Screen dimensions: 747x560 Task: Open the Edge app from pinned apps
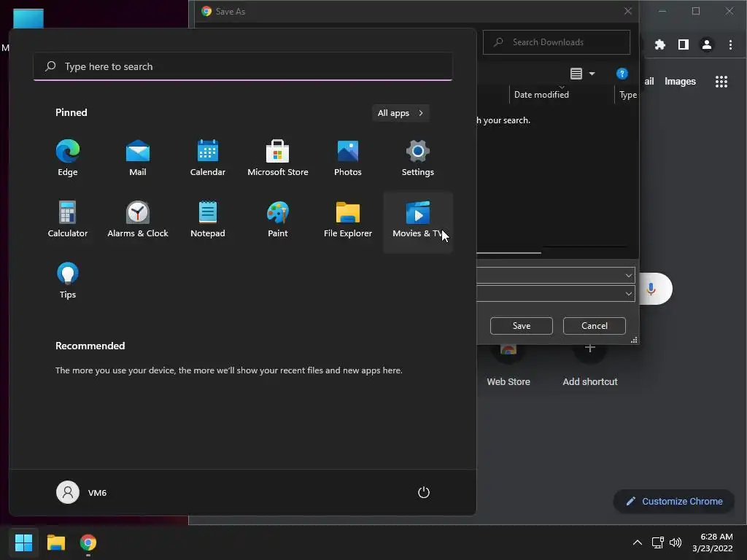point(68,158)
